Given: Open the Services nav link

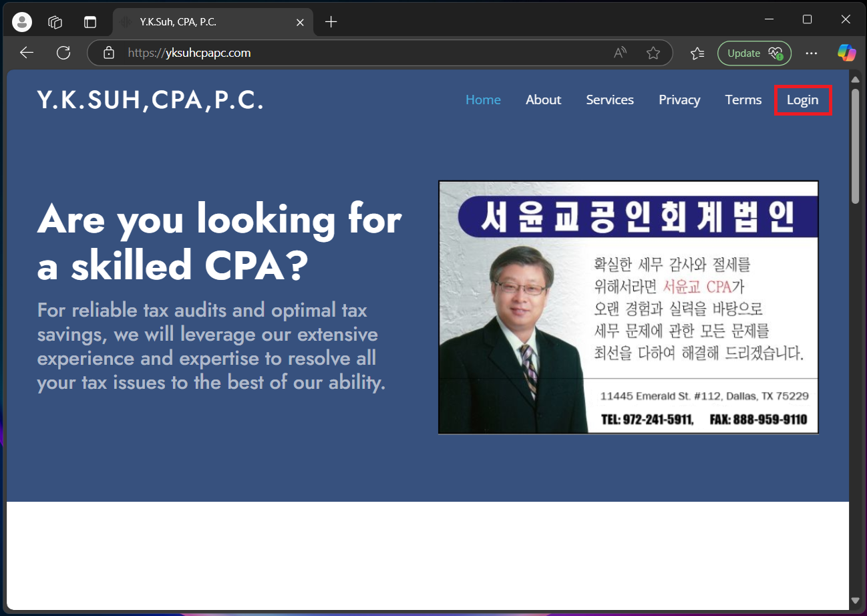Looking at the screenshot, I should click(x=610, y=100).
